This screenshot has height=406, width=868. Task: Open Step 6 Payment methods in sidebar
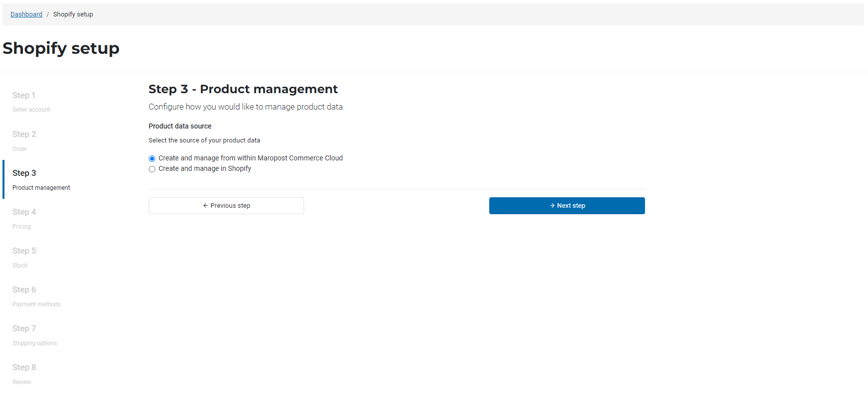point(36,296)
